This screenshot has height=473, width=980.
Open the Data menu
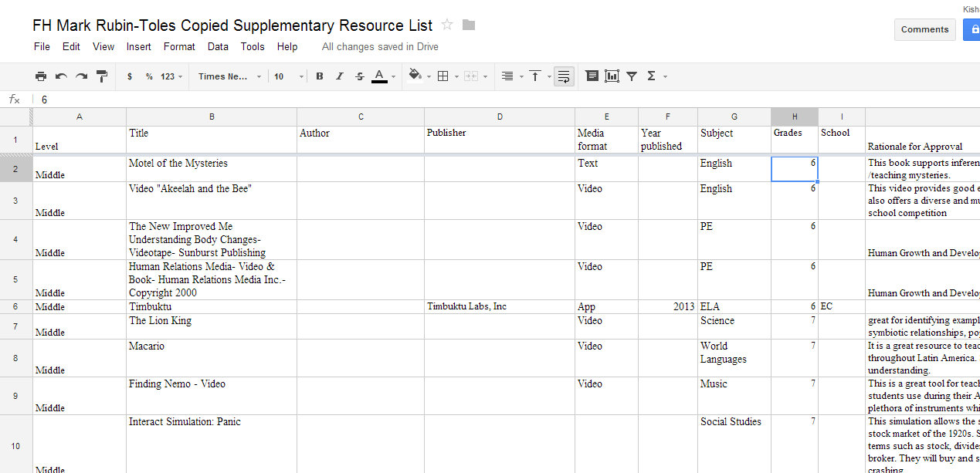(x=218, y=46)
